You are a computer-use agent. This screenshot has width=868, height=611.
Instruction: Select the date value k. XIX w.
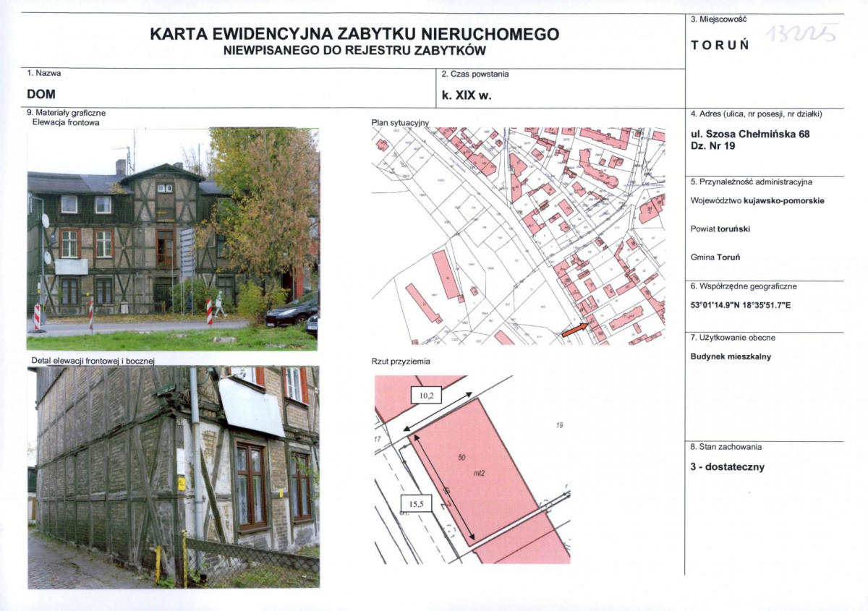pos(467,94)
